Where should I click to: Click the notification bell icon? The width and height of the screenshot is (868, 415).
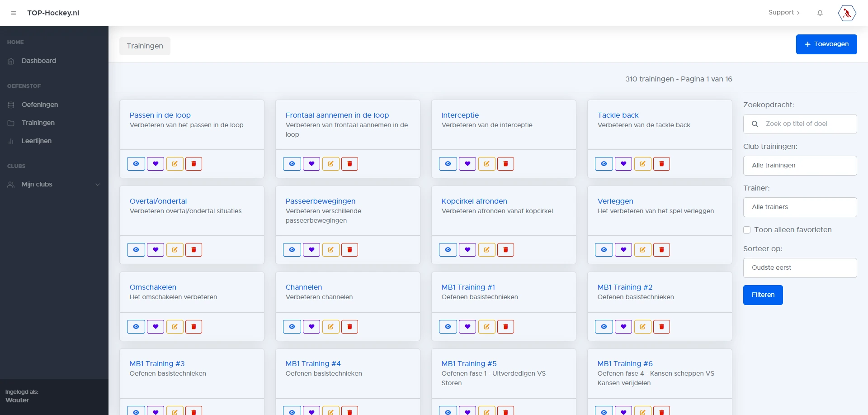[820, 13]
